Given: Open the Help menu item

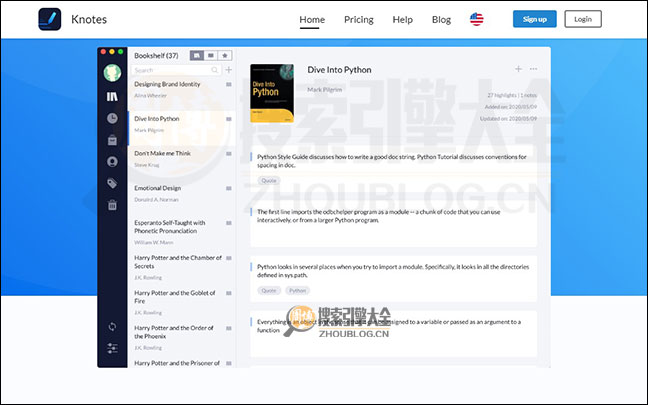Looking at the screenshot, I should coord(403,19).
